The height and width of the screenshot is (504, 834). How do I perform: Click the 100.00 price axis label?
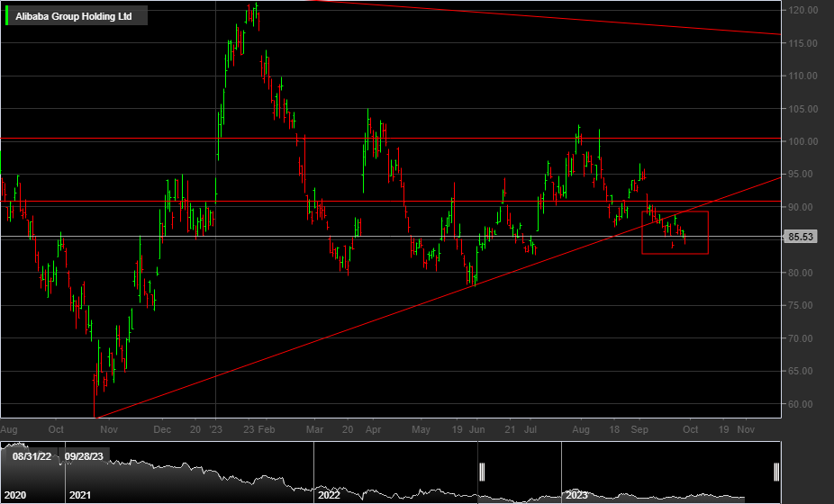point(802,141)
